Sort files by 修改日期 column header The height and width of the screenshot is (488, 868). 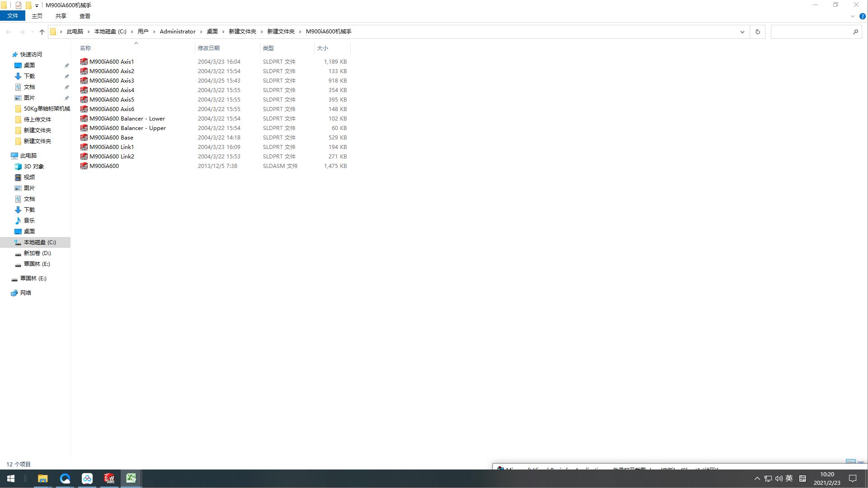coord(209,48)
